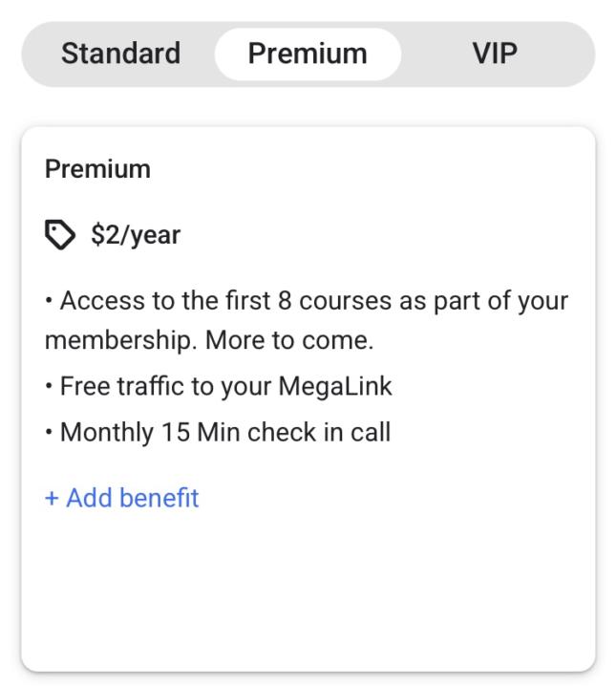The image size is (616, 688).
Task: Switch to the Standard tier tab
Action: point(120,54)
